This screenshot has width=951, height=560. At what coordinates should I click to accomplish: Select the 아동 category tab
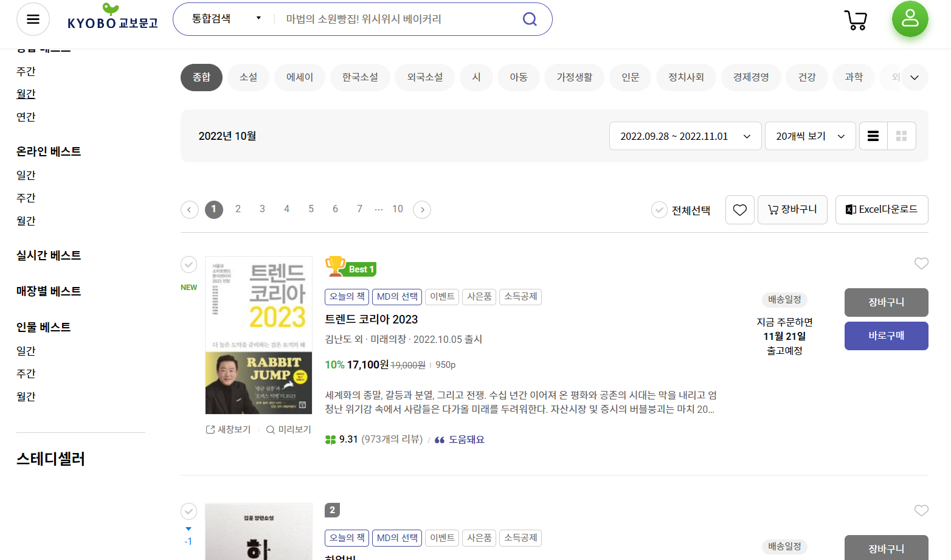click(x=519, y=77)
